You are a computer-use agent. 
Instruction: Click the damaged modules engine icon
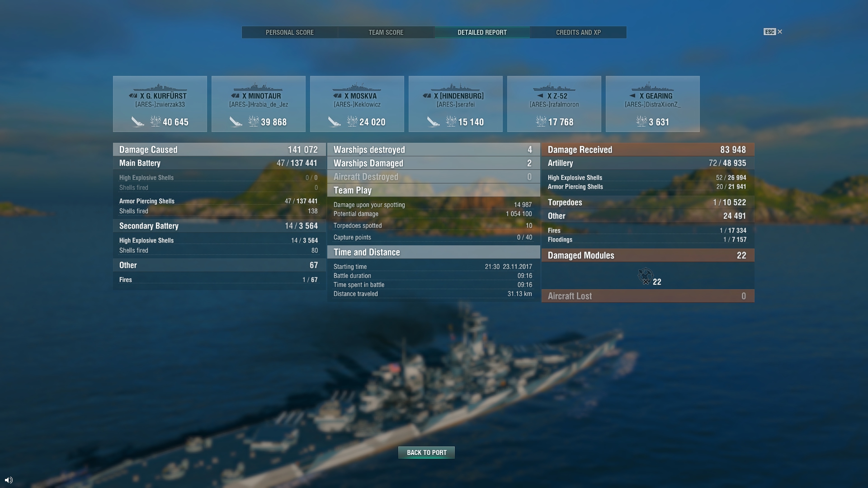click(645, 276)
